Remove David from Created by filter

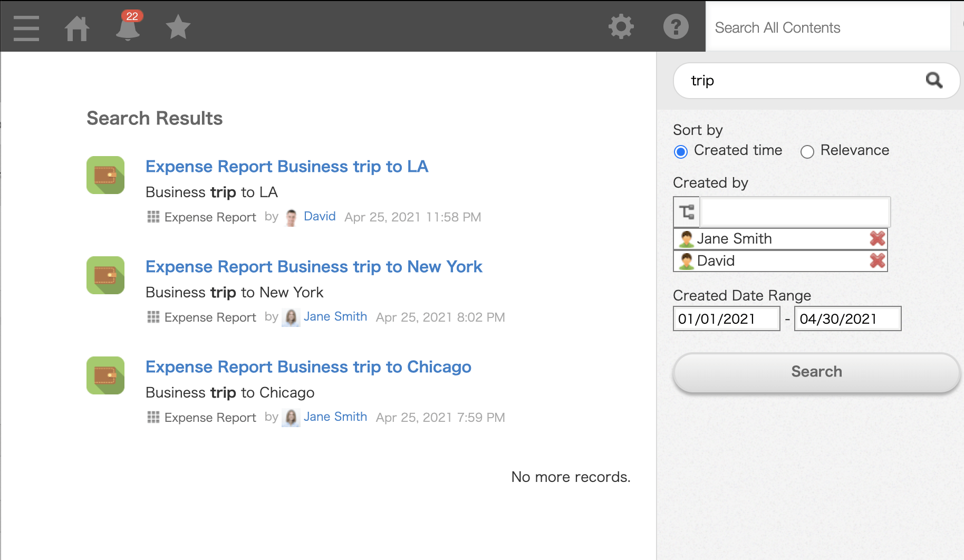pyautogui.click(x=877, y=261)
